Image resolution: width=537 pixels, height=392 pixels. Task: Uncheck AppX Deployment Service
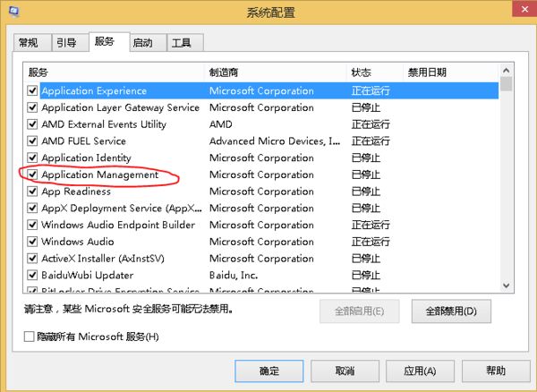click(32, 209)
